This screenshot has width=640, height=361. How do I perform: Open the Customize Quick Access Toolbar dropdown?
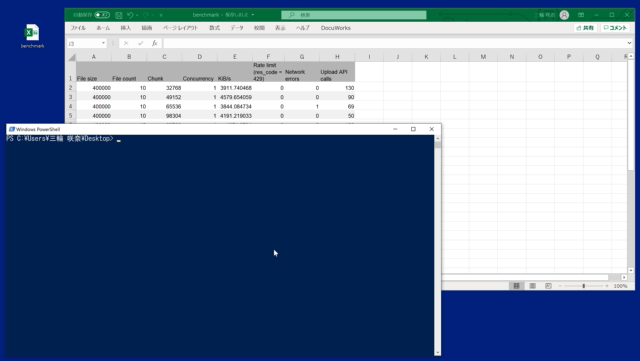click(x=161, y=15)
